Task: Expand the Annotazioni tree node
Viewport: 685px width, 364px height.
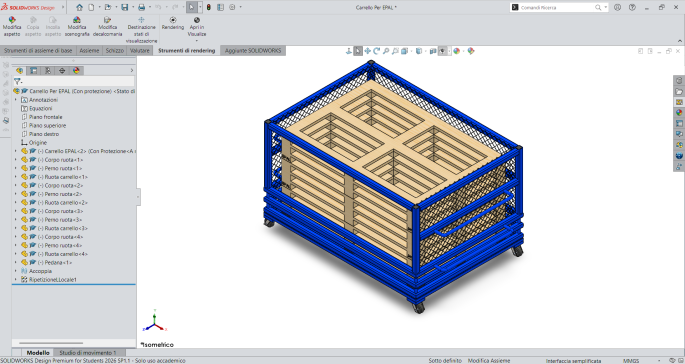Action: (x=16, y=100)
